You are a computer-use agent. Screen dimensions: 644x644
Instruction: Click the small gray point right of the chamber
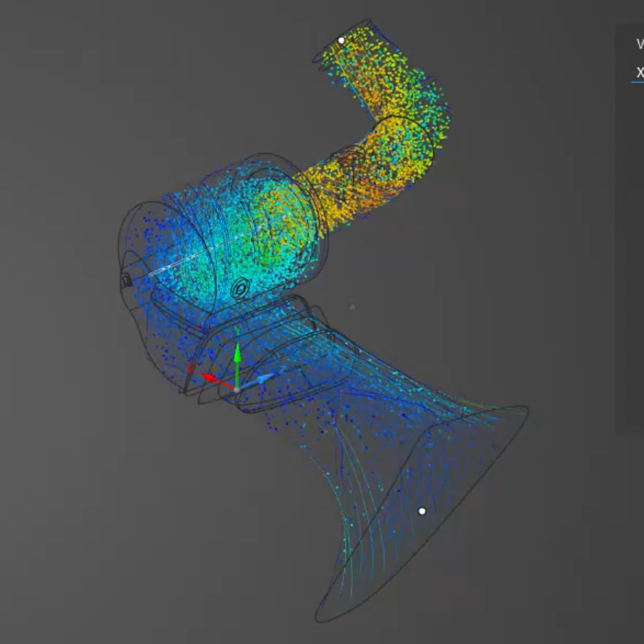click(x=352, y=307)
